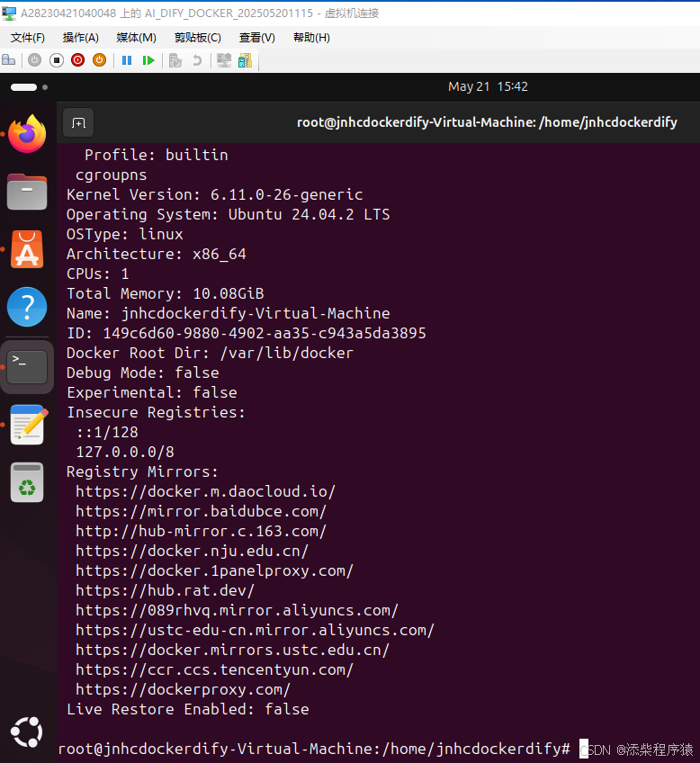Click the terminal root shell prompt line

click(x=314, y=749)
